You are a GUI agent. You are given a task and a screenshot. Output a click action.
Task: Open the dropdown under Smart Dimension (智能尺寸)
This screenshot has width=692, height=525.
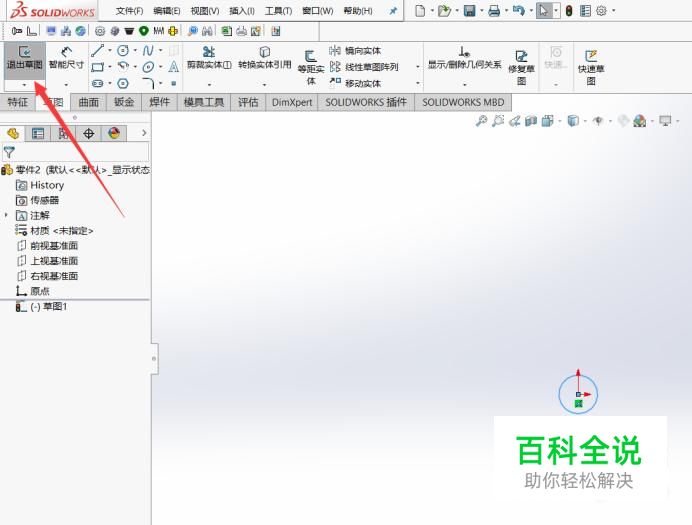point(66,84)
